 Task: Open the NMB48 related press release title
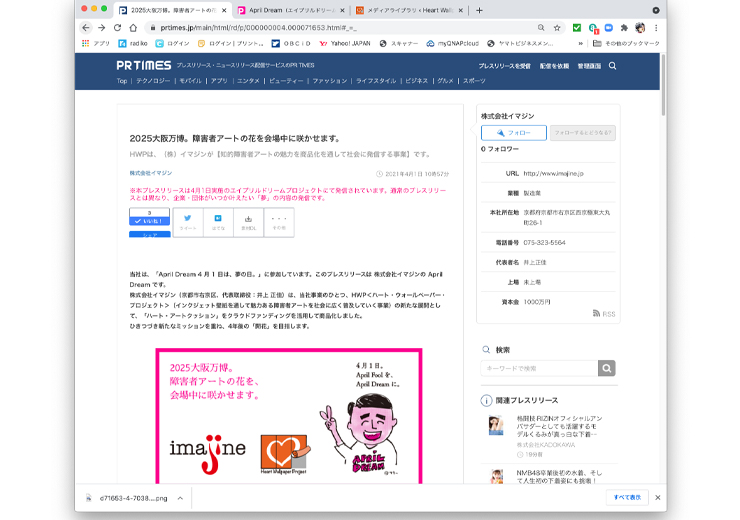pyautogui.click(x=559, y=477)
